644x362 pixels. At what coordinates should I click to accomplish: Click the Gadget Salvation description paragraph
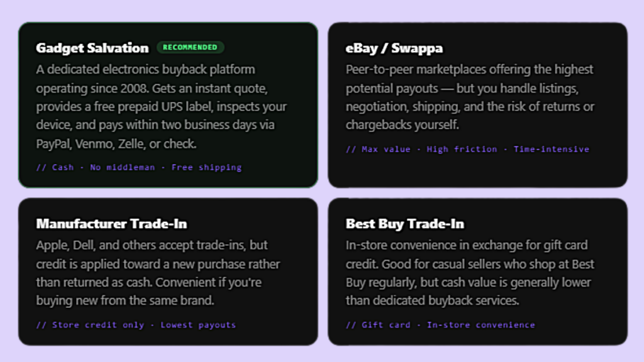click(162, 107)
